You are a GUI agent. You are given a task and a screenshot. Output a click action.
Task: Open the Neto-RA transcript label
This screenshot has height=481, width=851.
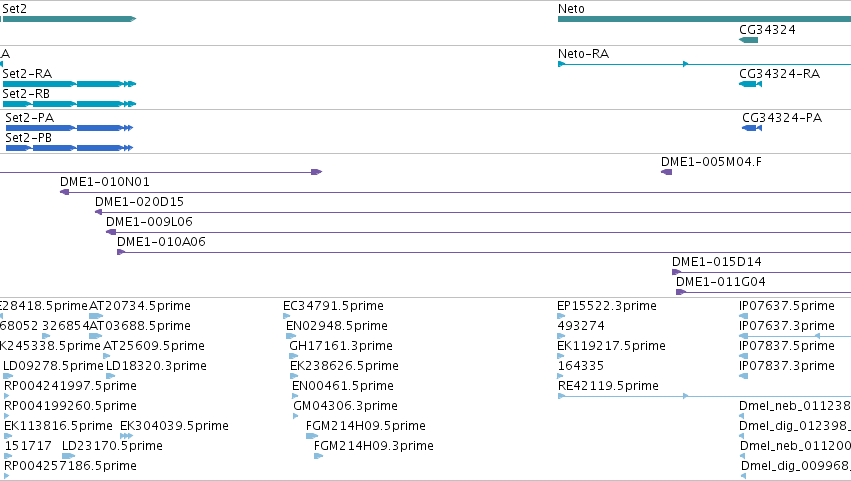click(x=583, y=54)
